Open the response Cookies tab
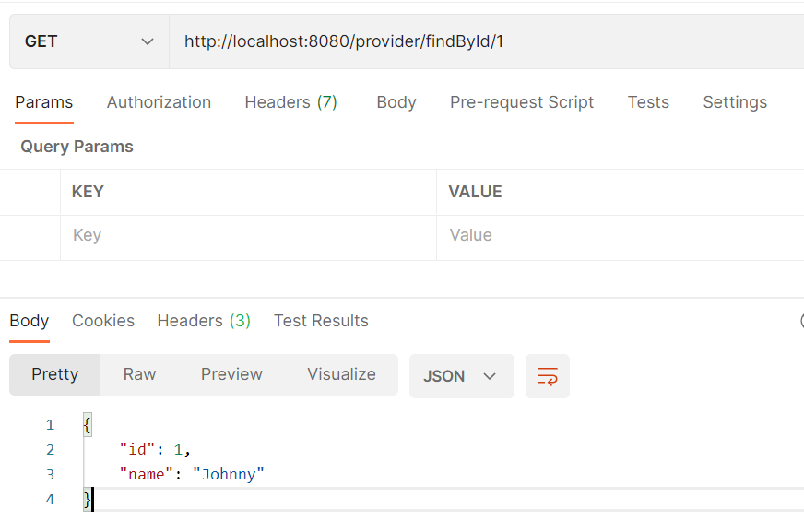This screenshot has width=804, height=532. pos(103,321)
